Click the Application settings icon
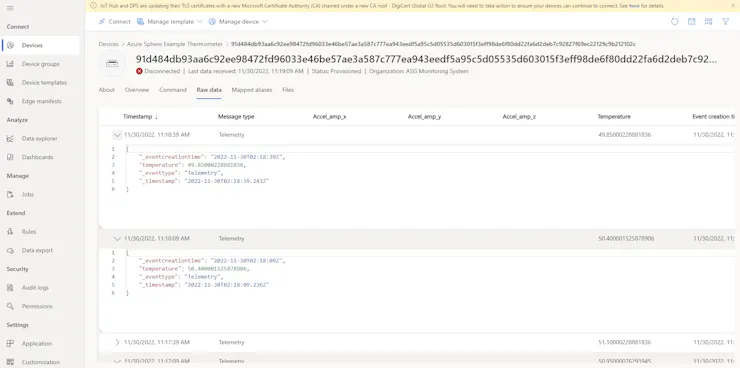740x368 pixels. click(10, 343)
